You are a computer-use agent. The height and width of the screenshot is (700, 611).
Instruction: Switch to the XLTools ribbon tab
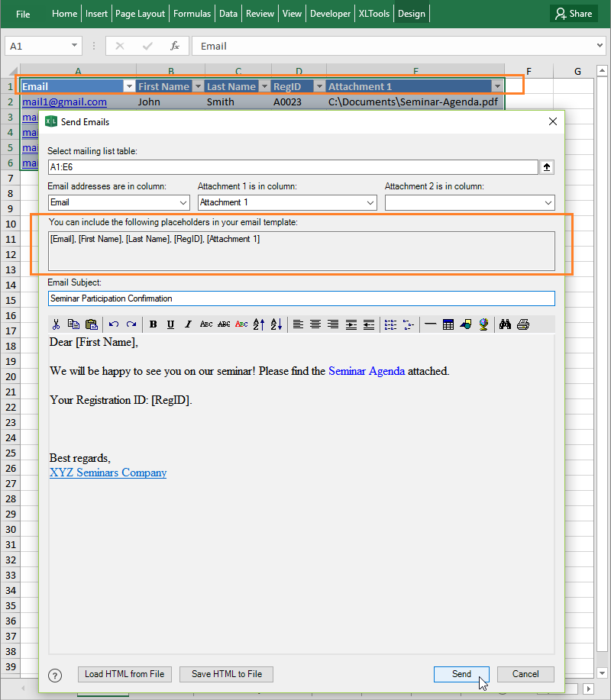pyautogui.click(x=373, y=13)
